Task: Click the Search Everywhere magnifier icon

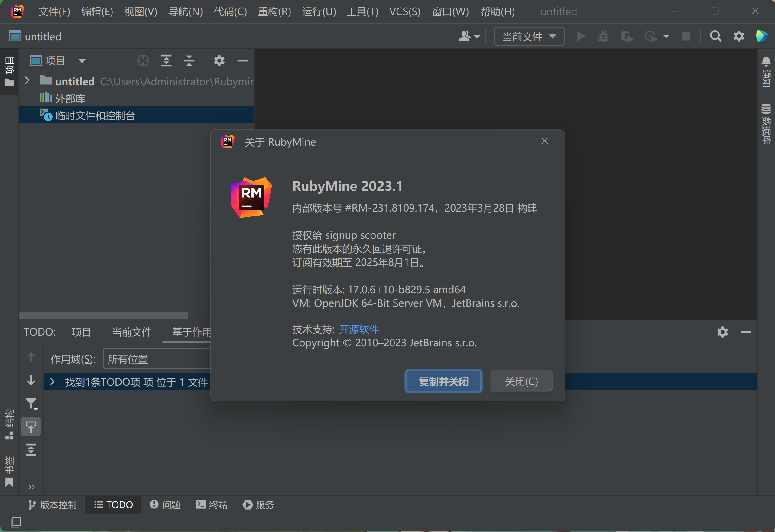Action: pos(715,36)
